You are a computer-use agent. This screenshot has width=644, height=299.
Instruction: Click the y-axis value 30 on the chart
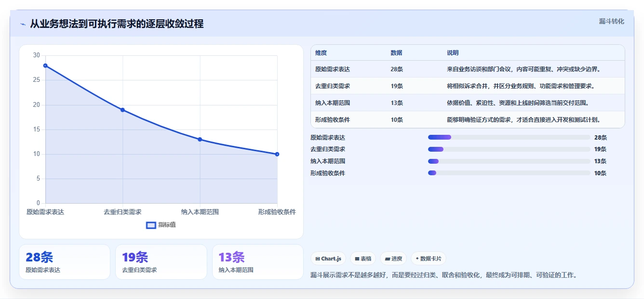(37, 55)
